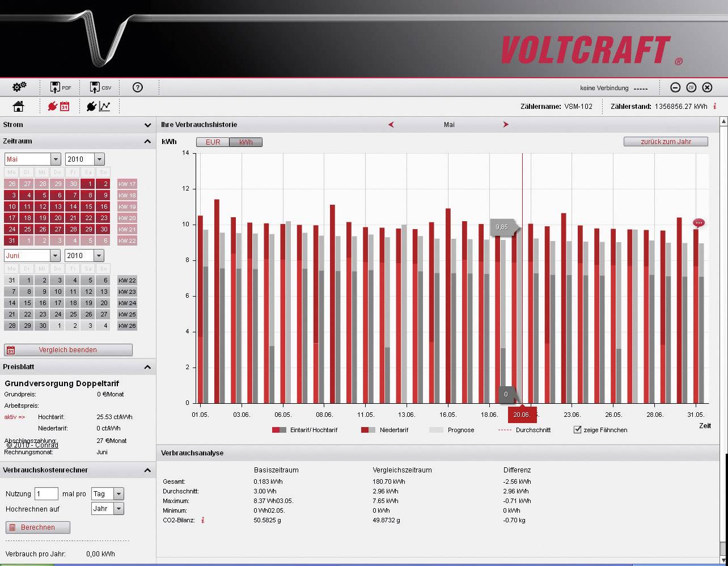Open the help question mark icon
The image size is (728, 566).
point(138,87)
